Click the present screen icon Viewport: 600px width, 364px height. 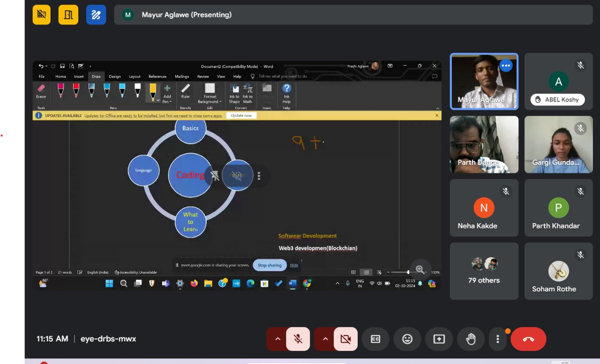(x=439, y=339)
